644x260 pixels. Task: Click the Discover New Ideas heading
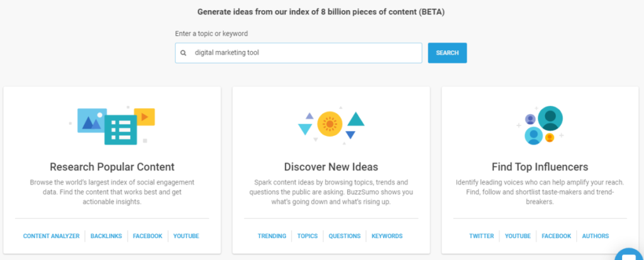tap(331, 167)
